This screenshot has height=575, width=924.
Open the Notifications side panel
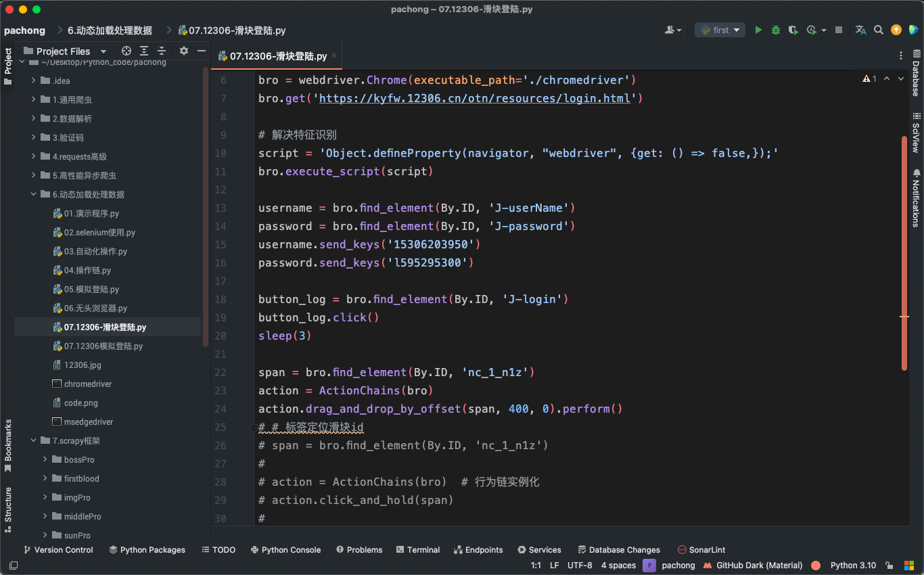pos(916,198)
